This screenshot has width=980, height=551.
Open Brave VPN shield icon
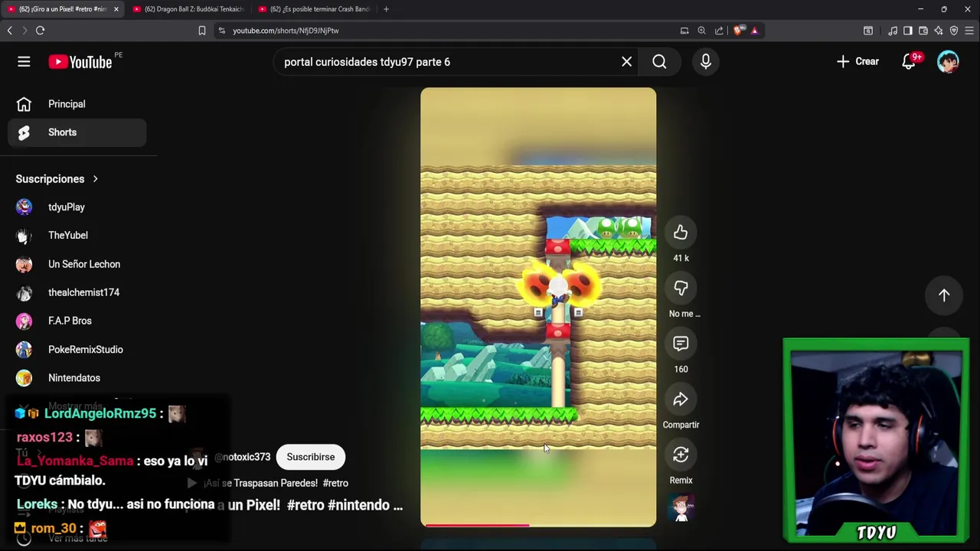click(x=954, y=31)
